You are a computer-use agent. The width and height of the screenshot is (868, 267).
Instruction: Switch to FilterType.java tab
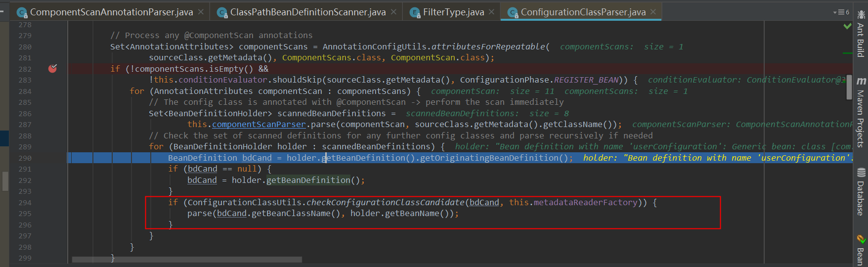[x=453, y=12]
